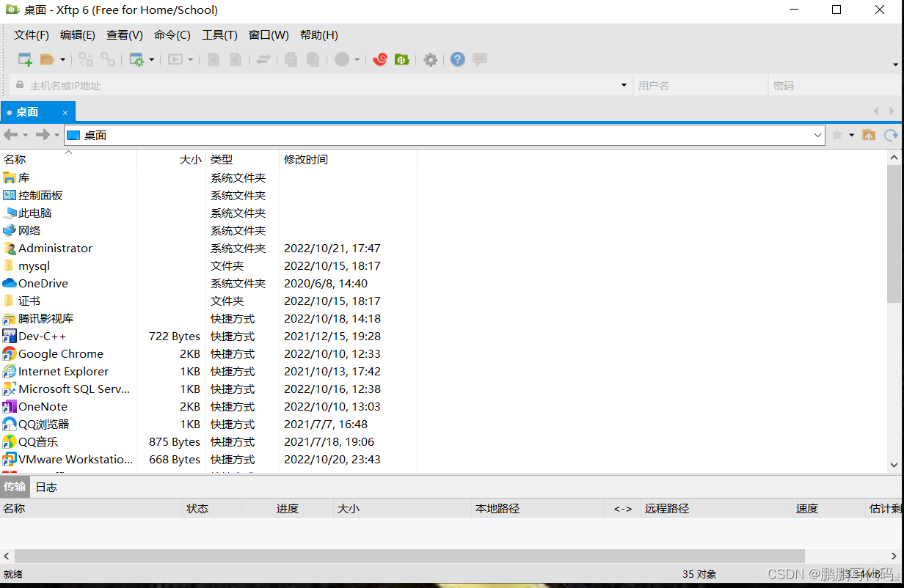Sort files by 修改时间 column header

click(x=348, y=159)
